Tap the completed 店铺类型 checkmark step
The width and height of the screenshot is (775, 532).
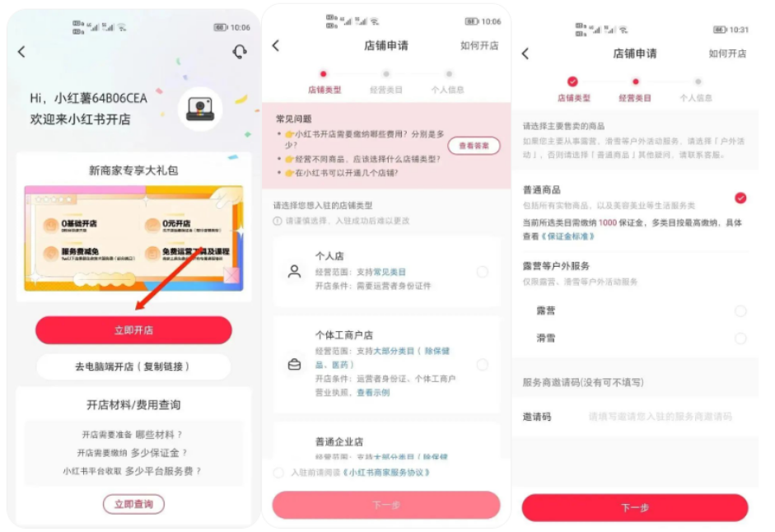[572, 82]
